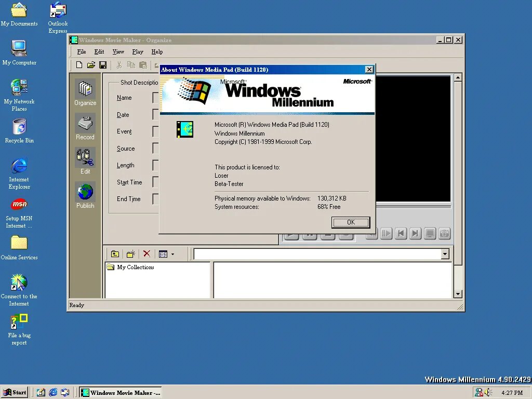532x399 pixels.
Task: Select the Recycle Bin desktop icon
Action: (19, 130)
